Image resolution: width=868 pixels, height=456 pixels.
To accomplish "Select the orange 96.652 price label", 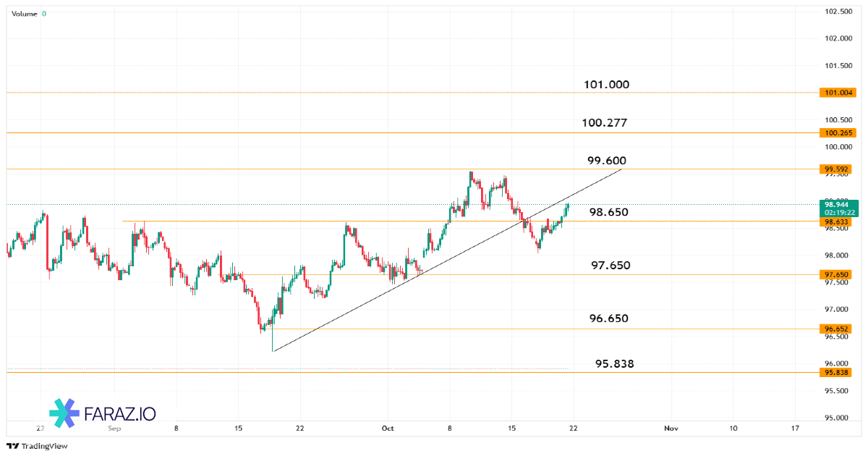I will tap(838, 329).
